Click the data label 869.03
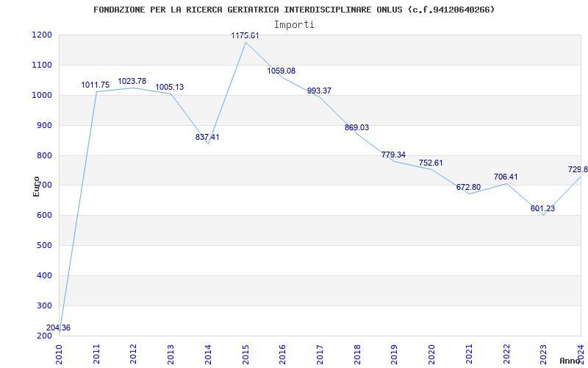 [356, 127]
